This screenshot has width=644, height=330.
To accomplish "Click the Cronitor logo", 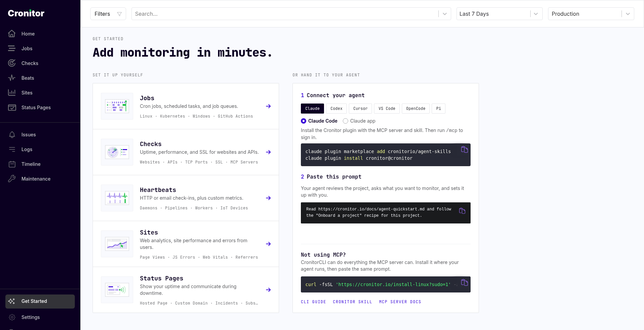I will 26,13.
